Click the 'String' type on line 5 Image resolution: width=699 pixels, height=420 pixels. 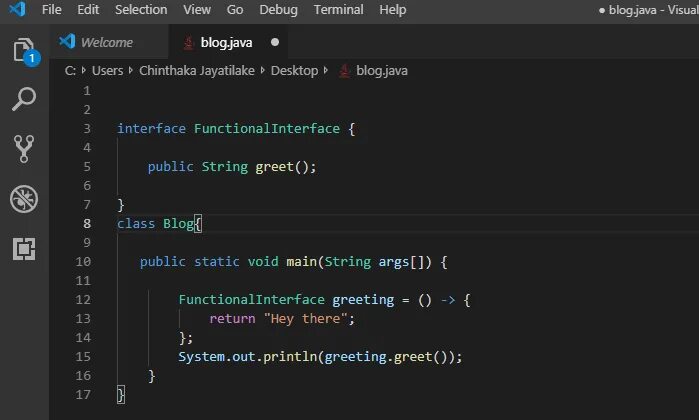(x=225, y=167)
